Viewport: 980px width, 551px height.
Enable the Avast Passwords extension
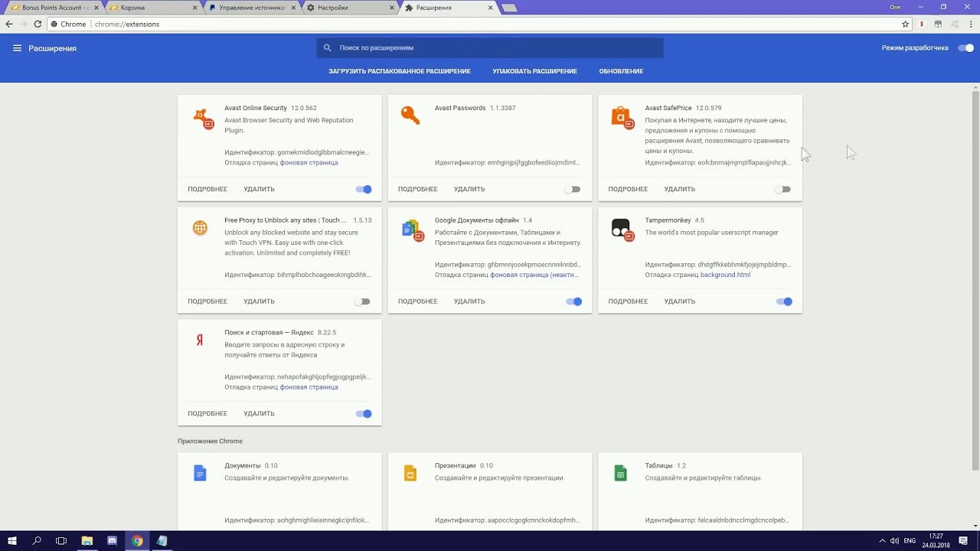pyautogui.click(x=573, y=189)
